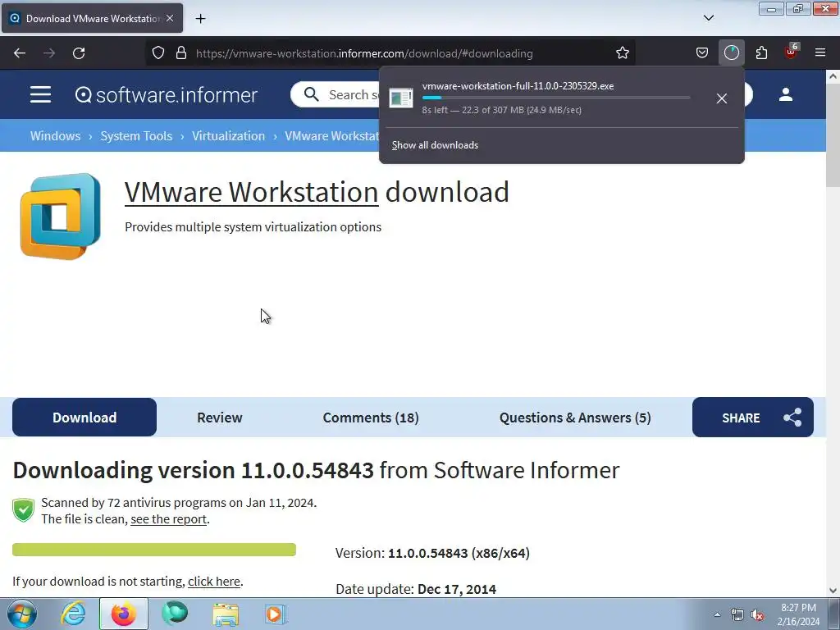This screenshot has width=840, height=630.
Task: Open a new tab with plus button
Action: (x=200, y=19)
